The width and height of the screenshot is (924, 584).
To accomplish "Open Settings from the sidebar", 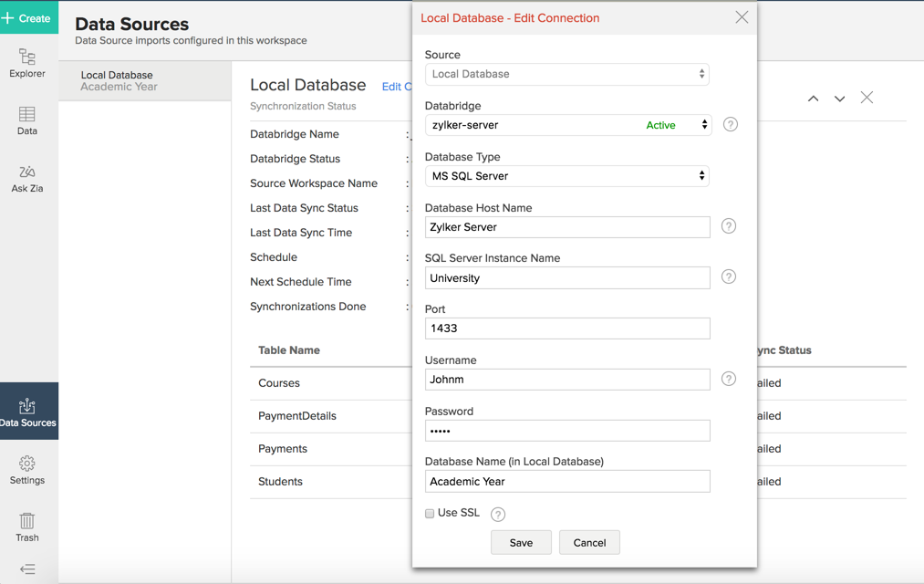I will (27, 470).
